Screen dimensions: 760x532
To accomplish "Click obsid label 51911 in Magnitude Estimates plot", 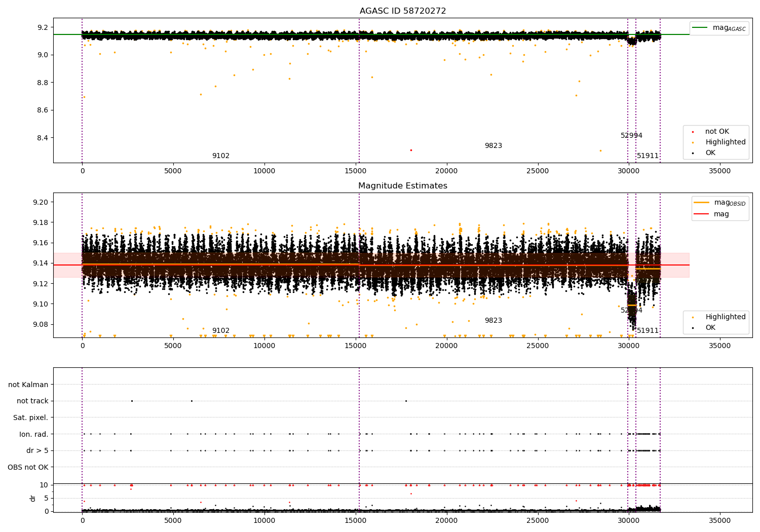I will [648, 331].
